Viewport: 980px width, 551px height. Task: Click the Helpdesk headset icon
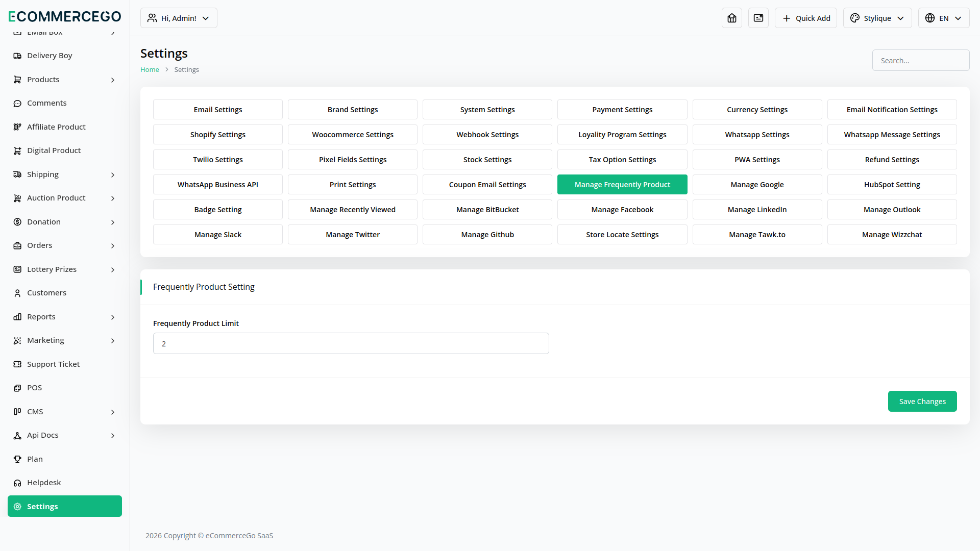tap(17, 483)
